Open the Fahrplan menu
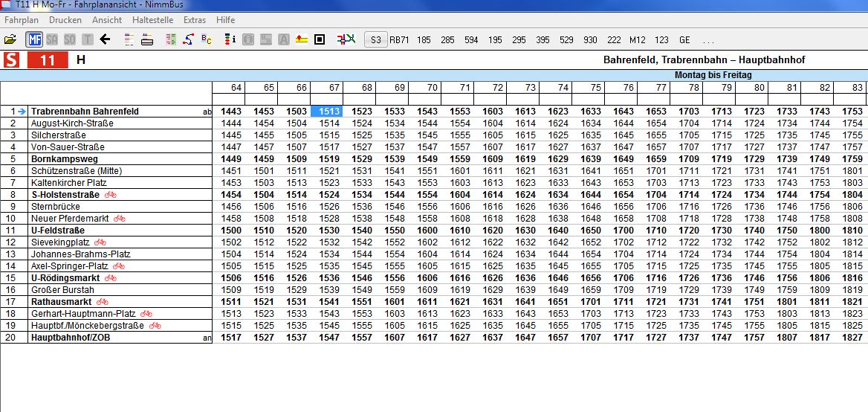The image size is (868, 412). coord(22,20)
